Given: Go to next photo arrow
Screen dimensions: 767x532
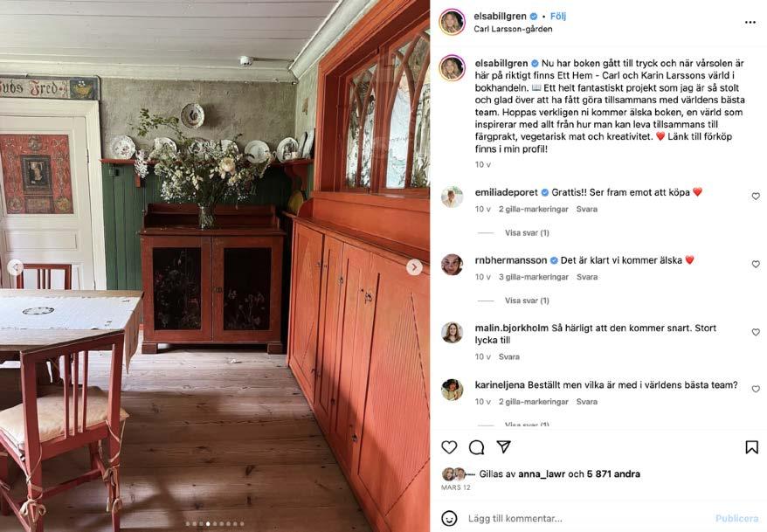Looking at the screenshot, I should click(414, 267).
